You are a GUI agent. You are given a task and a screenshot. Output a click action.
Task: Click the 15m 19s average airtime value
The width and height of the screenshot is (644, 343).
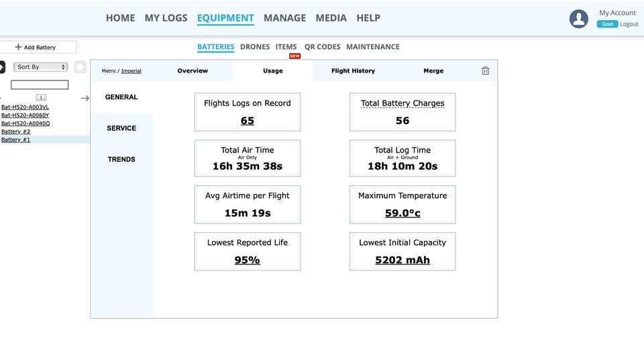pyautogui.click(x=248, y=213)
